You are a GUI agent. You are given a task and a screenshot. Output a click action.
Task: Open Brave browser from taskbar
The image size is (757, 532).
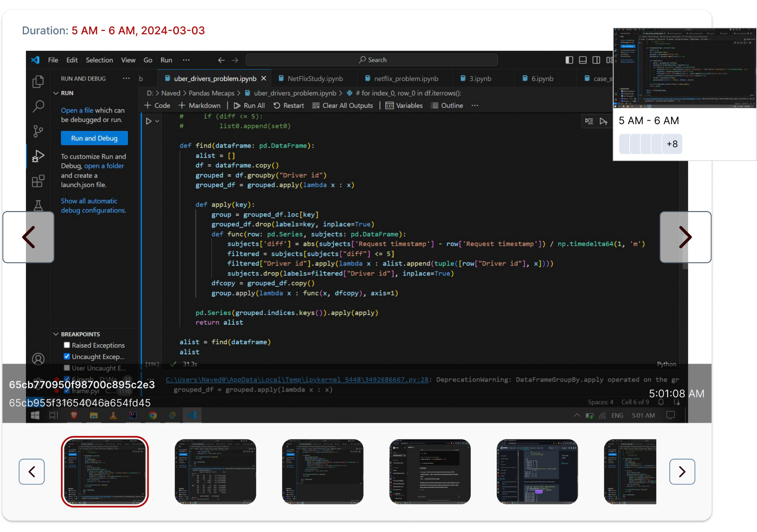(x=74, y=415)
